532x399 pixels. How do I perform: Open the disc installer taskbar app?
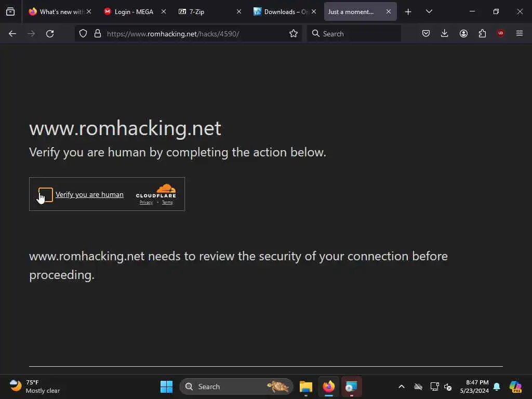tap(352, 387)
